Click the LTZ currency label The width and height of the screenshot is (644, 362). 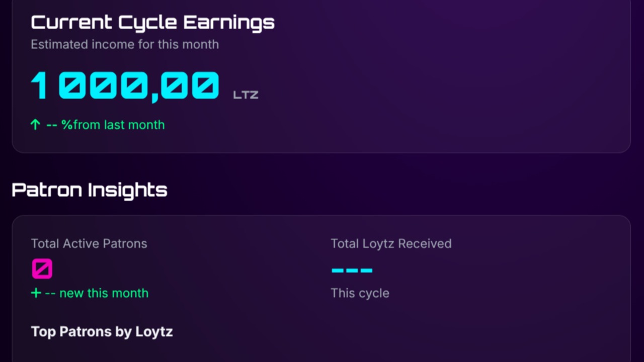246,95
